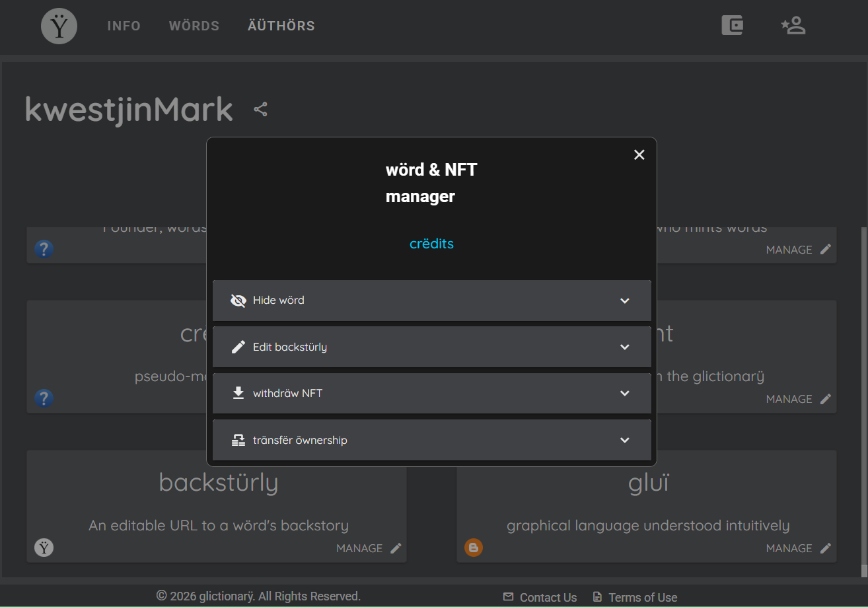Click the Ÿ logo in the header
The height and width of the screenshot is (607, 868).
pos(59,26)
